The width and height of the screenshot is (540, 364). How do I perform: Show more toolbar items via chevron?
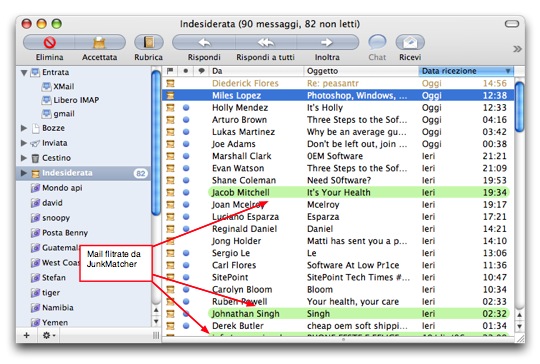coord(517,49)
